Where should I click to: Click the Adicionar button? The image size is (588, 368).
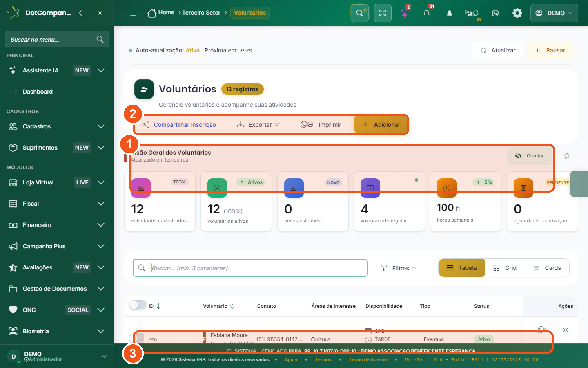[x=381, y=125]
